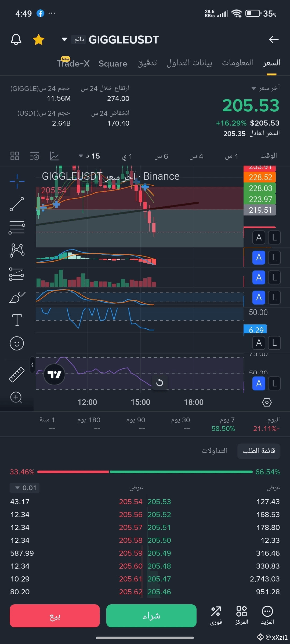Image resolution: width=290 pixels, height=644 pixels.
Task: Select the Text annotation tool
Action: 17,320
